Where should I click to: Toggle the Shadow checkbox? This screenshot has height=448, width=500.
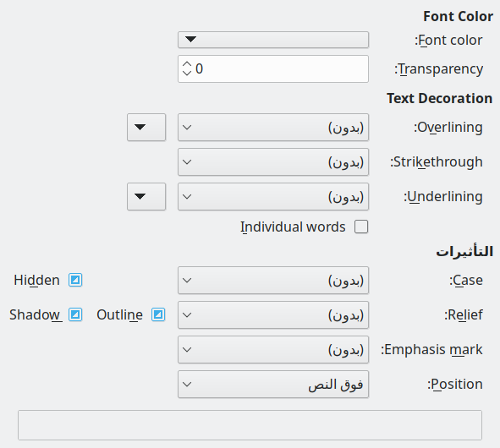(x=75, y=314)
